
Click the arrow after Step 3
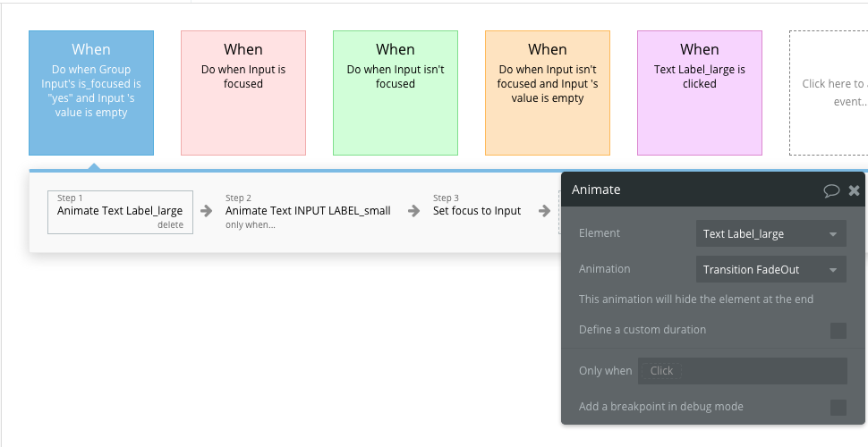pos(544,211)
